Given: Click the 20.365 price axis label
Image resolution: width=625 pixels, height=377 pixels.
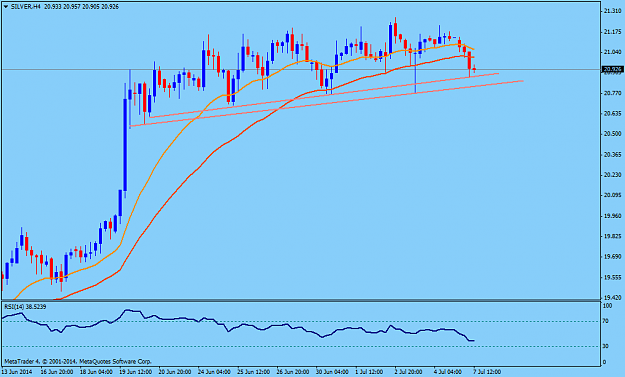Looking at the screenshot, I should tap(612, 154).
